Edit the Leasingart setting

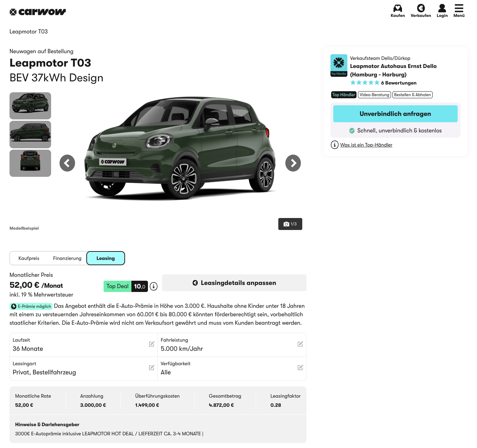[151, 368]
